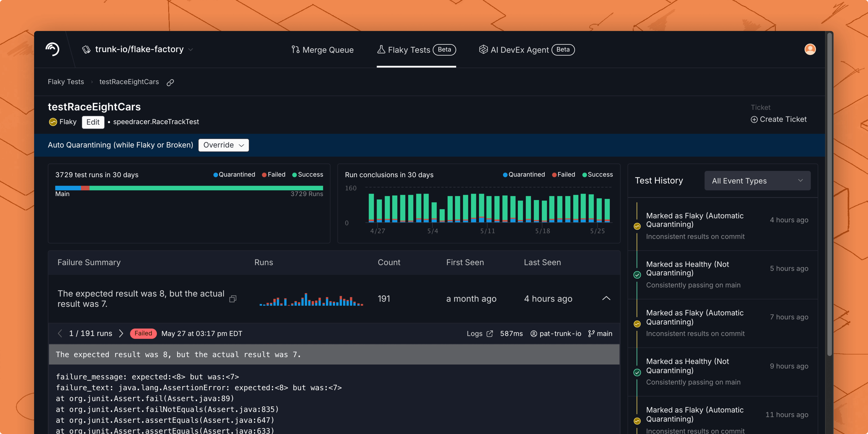Copy the failure summary text icon
This screenshot has width=868, height=434.
pos(233,299)
